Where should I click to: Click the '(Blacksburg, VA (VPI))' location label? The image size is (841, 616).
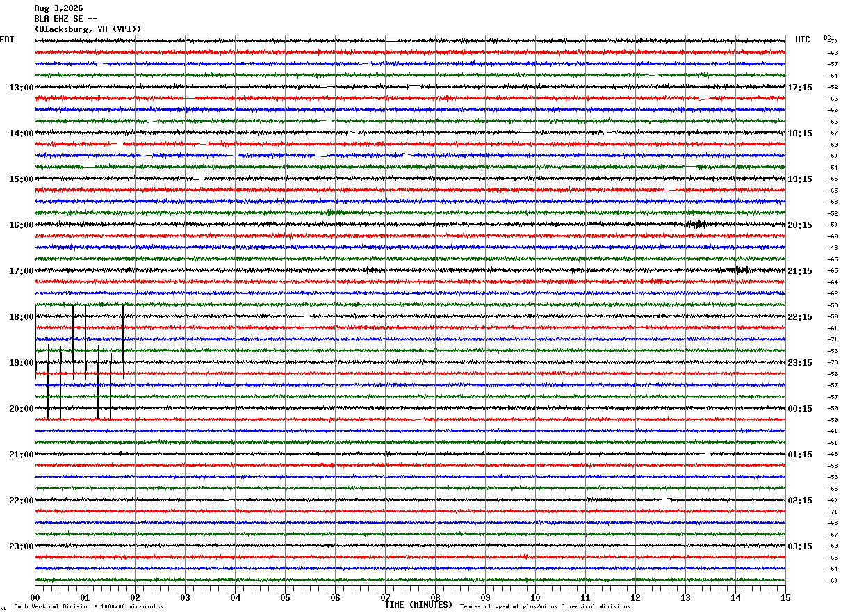tap(88, 29)
